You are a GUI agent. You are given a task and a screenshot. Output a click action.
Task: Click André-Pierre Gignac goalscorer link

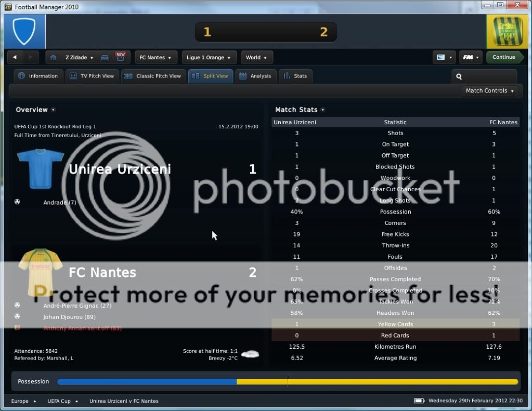click(77, 306)
